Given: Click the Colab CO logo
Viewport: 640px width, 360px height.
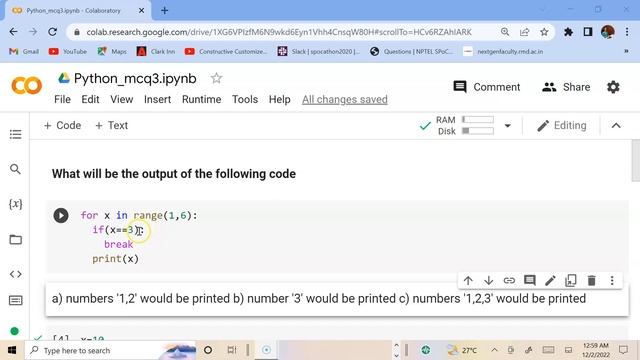Looking at the screenshot, I should tap(27, 86).
